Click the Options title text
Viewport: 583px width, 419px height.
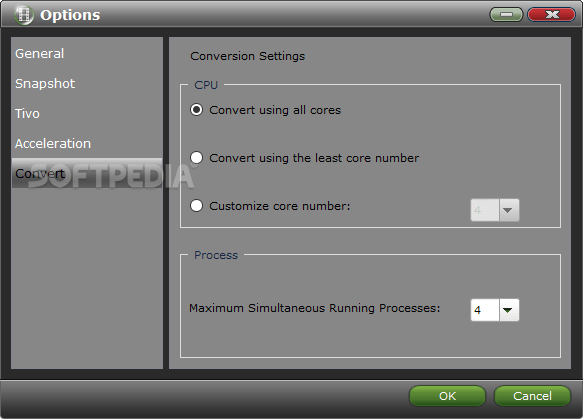pos(70,15)
